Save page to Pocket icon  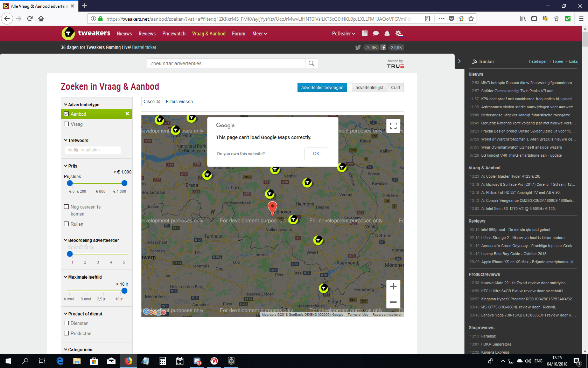click(x=451, y=19)
